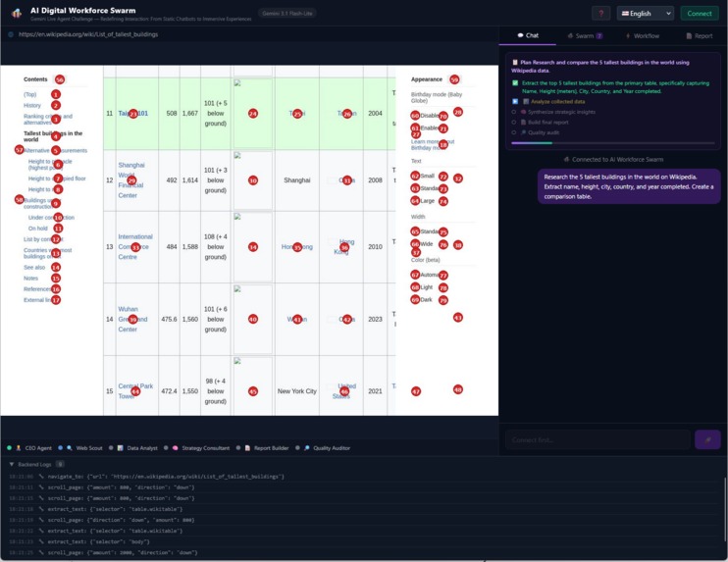Click the 2008 year cell for Shanghai

tap(375, 180)
